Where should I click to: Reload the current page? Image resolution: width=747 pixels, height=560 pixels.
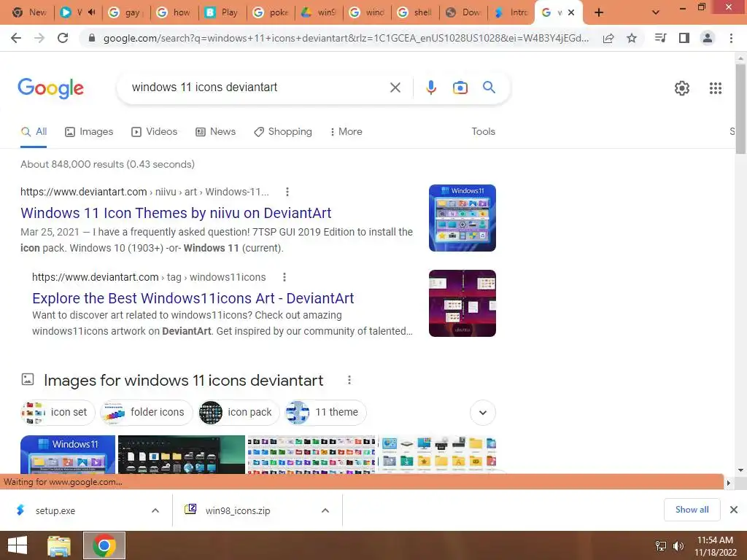pos(63,38)
